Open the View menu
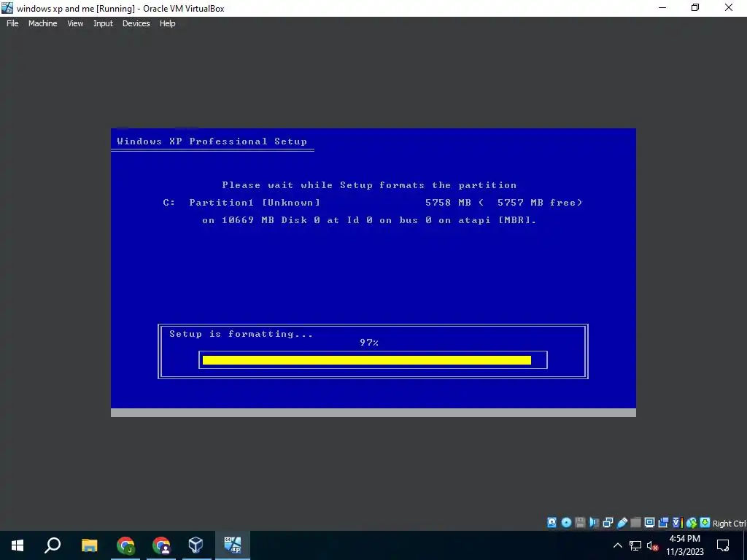This screenshot has width=747, height=560. [x=75, y=23]
